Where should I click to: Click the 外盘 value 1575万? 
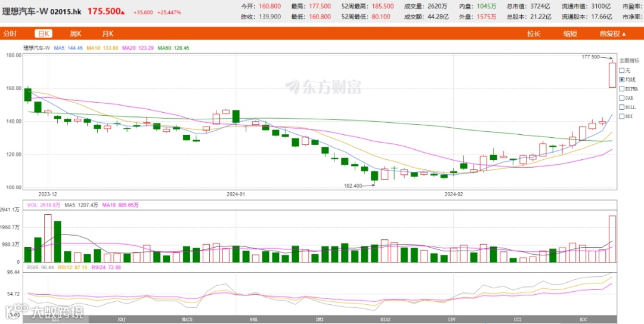[x=487, y=17]
